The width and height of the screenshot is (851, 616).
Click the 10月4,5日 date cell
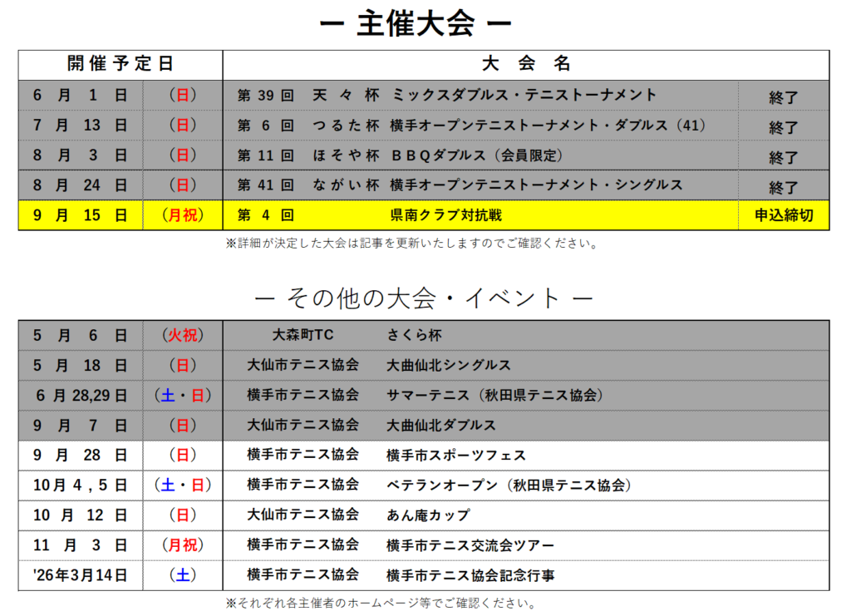81,485
